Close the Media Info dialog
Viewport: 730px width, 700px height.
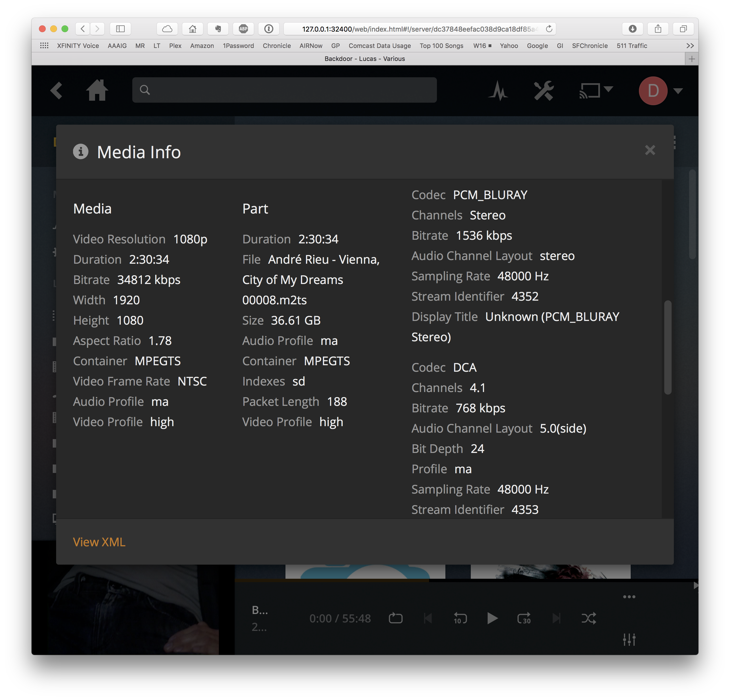(x=650, y=150)
